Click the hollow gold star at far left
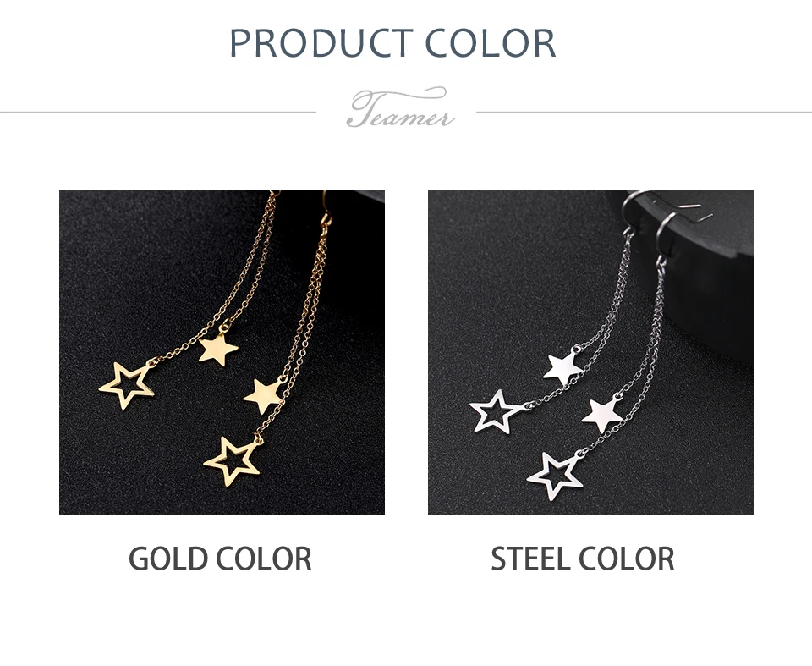This screenshot has width=812, height=666. click(127, 385)
